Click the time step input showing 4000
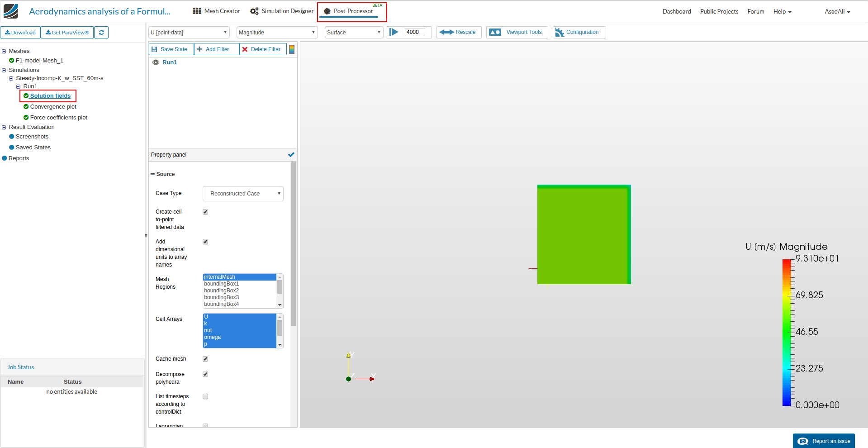Image resolution: width=868 pixels, height=448 pixels. tap(415, 32)
